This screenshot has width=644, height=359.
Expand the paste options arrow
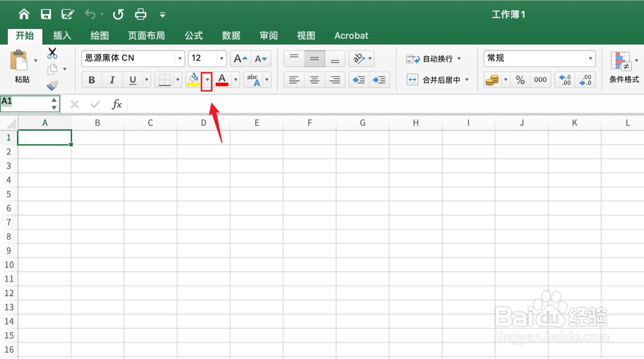36,61
